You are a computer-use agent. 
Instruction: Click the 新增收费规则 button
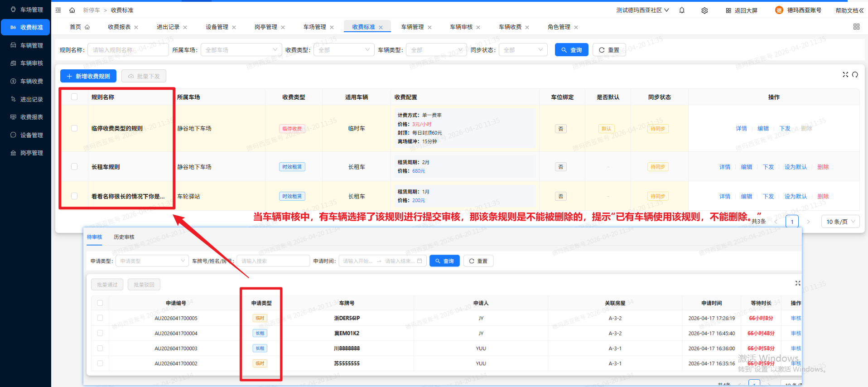[88, 76]
